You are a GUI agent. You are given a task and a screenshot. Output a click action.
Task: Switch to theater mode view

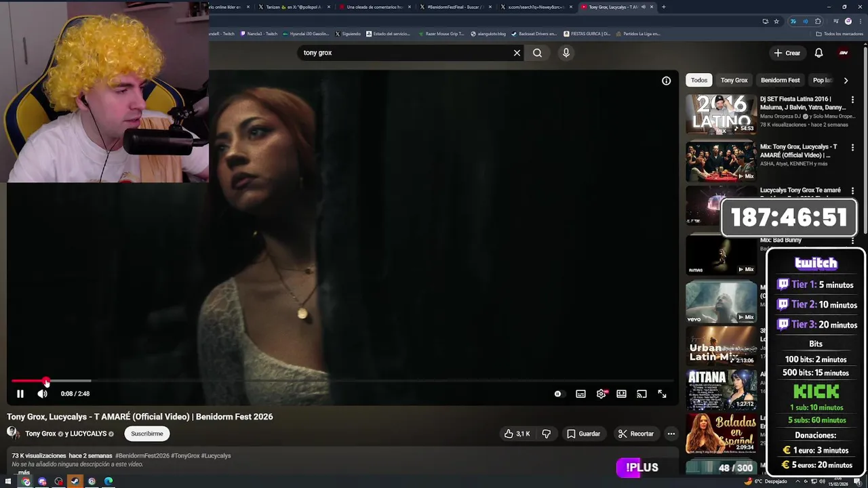coord(621,394)
